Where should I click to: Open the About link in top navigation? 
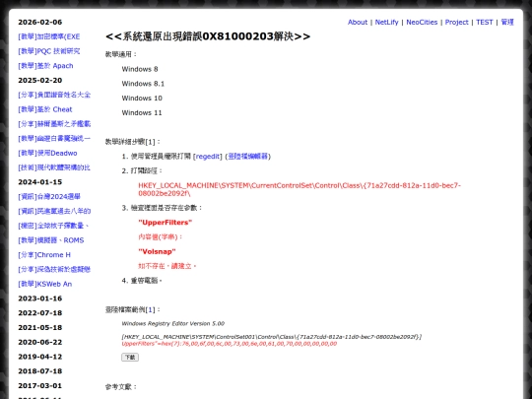358,22
